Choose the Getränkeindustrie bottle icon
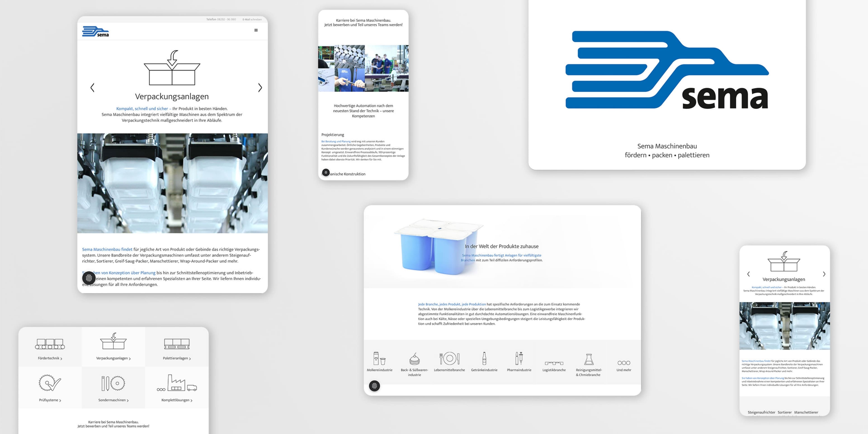 click(484, 359)
